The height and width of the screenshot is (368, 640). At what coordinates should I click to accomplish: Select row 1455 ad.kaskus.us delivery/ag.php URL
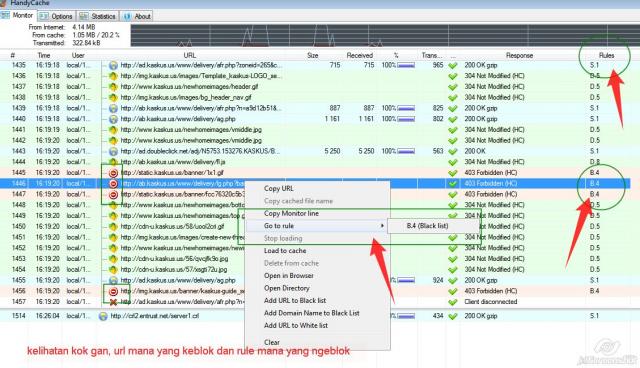(178, 280)
